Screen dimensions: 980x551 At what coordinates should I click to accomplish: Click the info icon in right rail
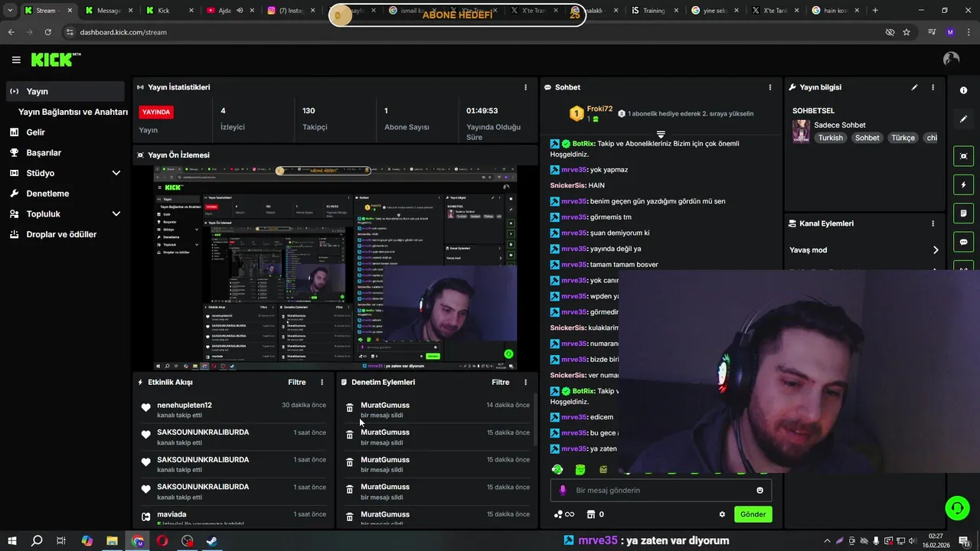(963, 90)
